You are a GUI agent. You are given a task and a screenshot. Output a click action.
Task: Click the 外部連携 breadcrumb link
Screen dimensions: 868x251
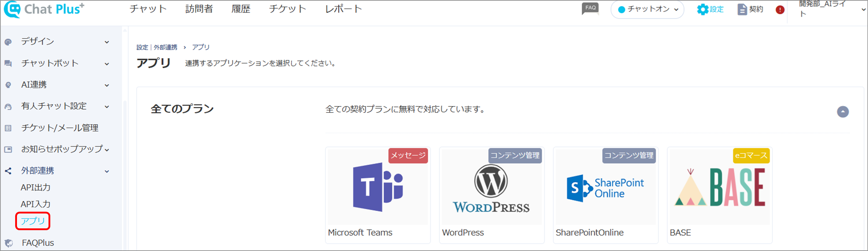(165, 47)
